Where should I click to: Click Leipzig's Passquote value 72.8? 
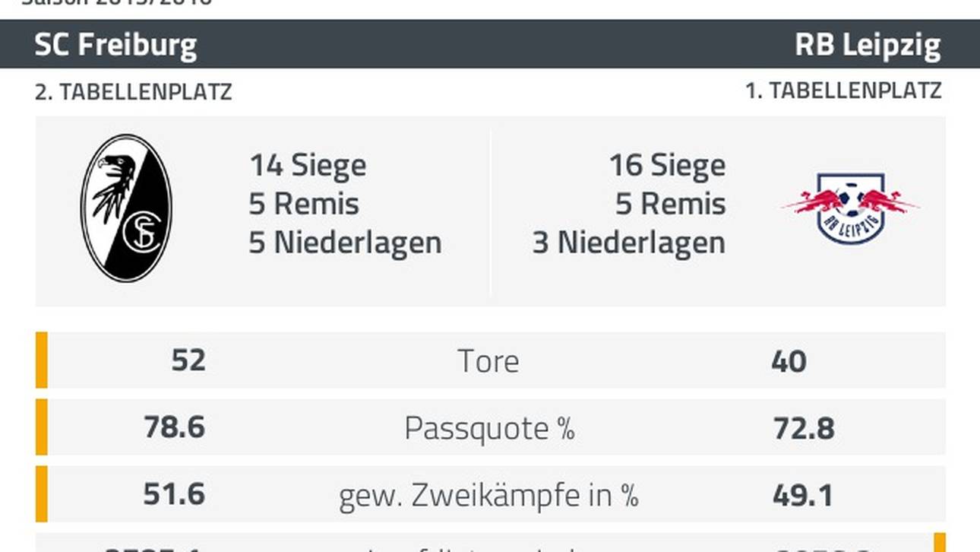coord(804,429)
